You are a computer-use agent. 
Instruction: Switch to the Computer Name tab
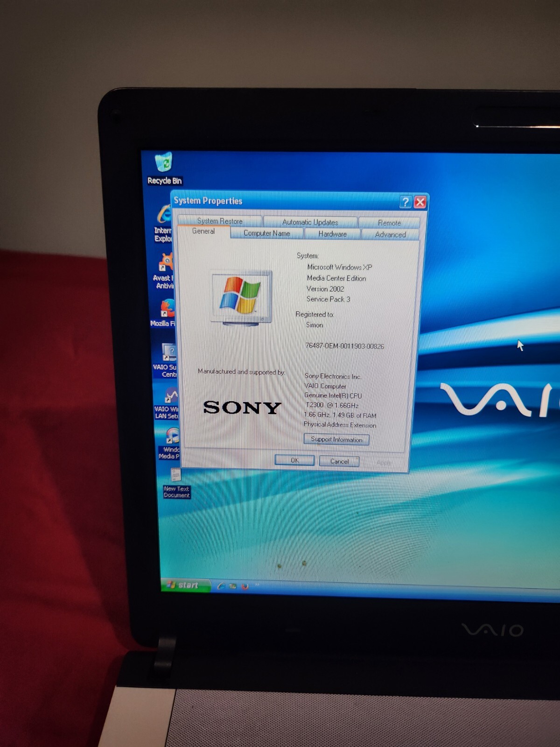coord(266,233)
